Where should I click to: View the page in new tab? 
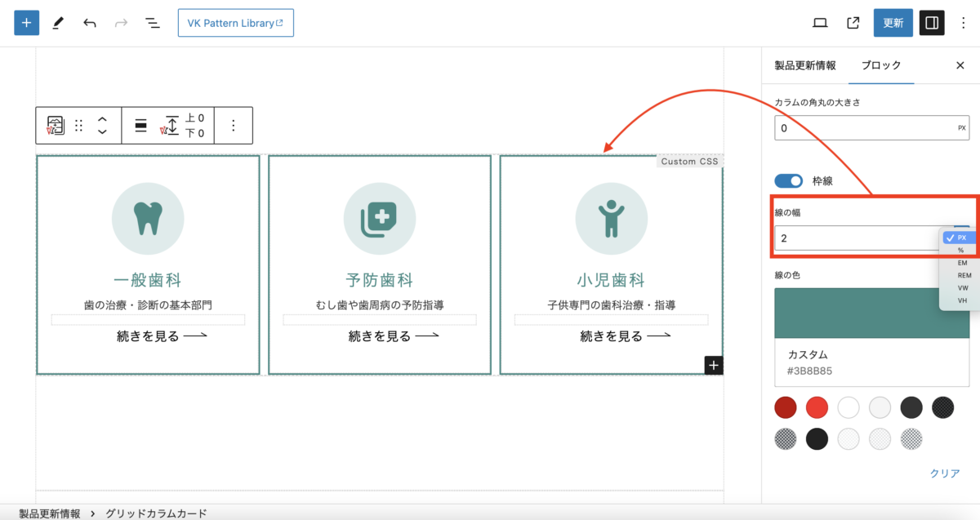click(853, 23)
